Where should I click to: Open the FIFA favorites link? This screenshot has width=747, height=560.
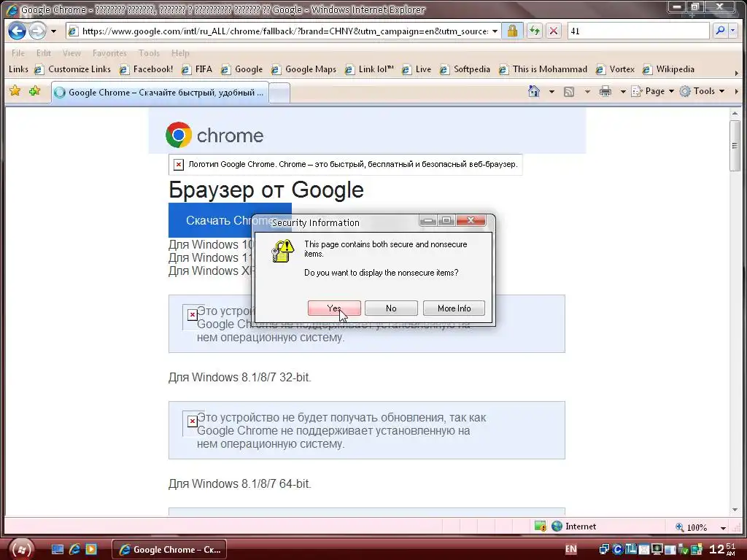pos(197,69)
